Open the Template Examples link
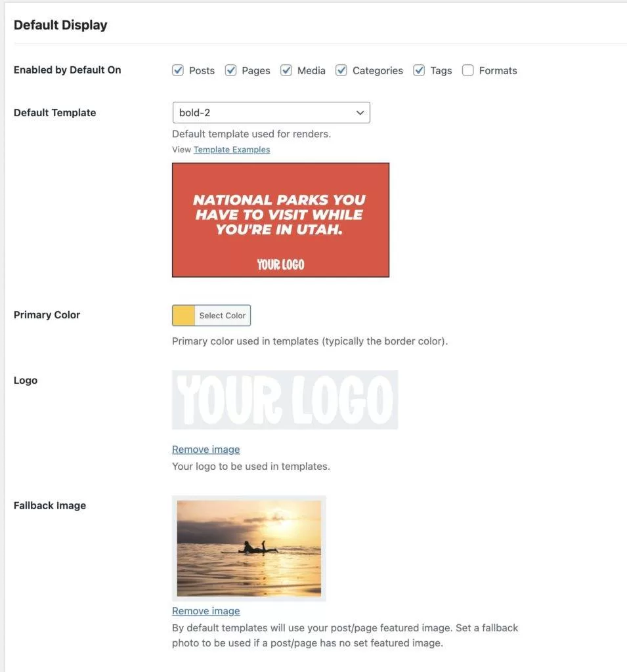Screen dimensions: 627x672 pyautogui.click(x=232, y=150)
